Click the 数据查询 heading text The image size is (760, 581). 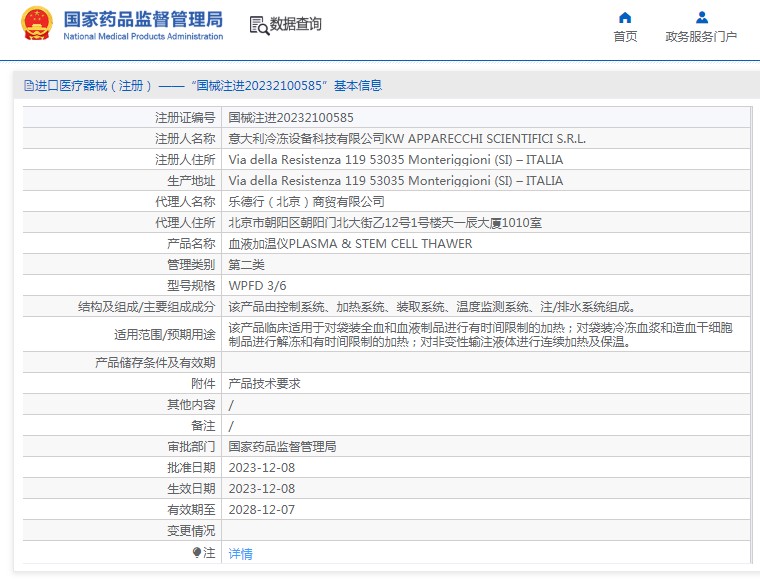tap(295, 24)
